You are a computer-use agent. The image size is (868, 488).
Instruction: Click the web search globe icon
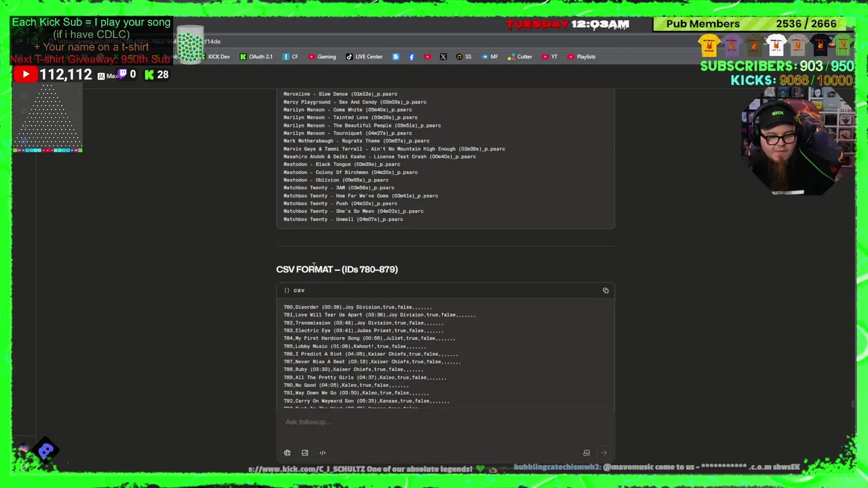click(288, 453)
